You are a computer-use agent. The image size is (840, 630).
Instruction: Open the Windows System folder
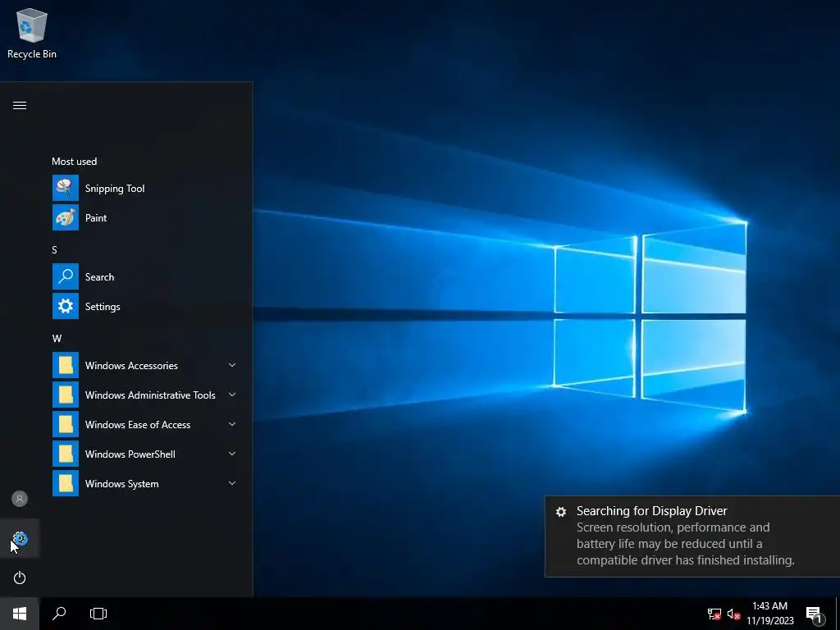(x=146, y=483)
